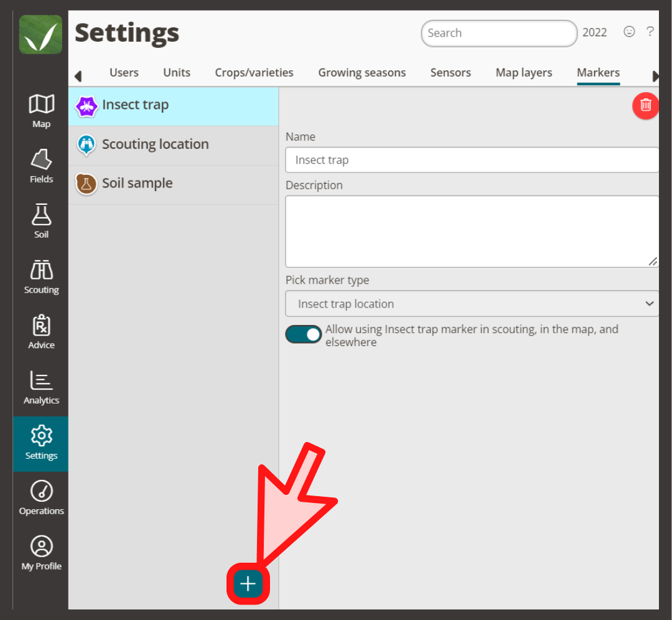Screen dimensions: 672x620
Task: Click the smiley feedback icon
Action: point(628,32)
